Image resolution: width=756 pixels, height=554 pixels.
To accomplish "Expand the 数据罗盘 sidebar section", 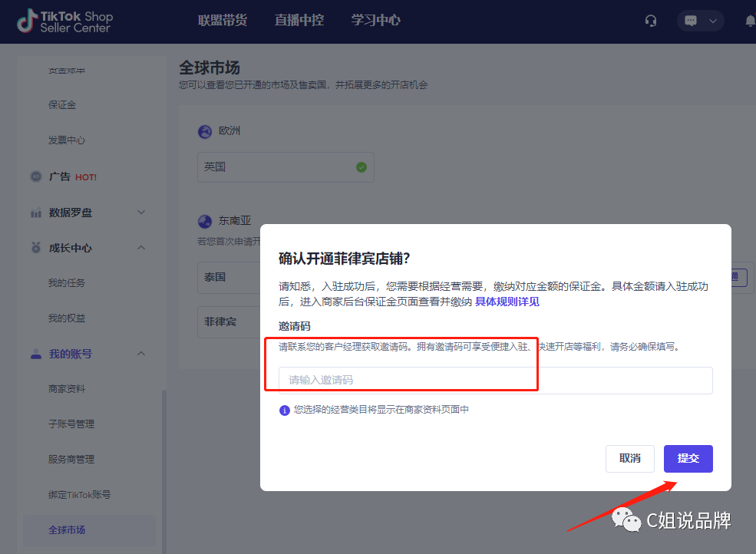I will [140, 213].
